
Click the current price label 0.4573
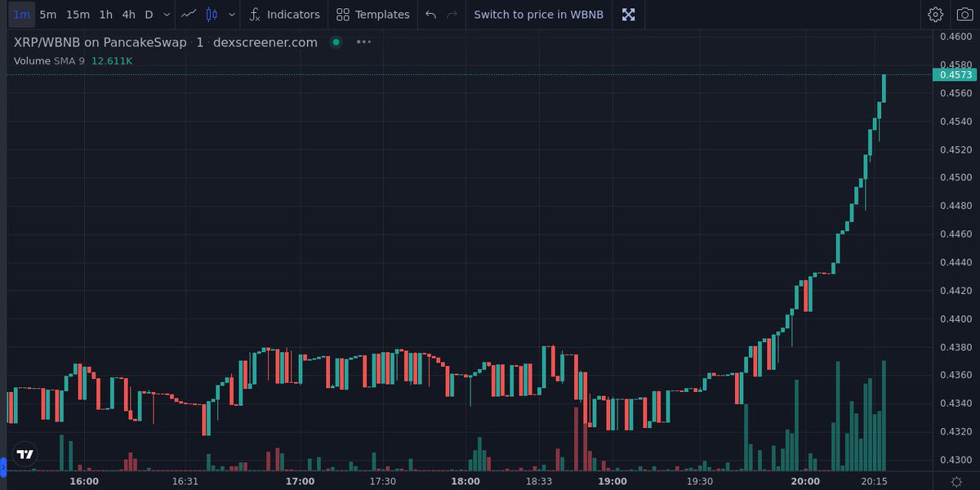pyautogui.click(x=955, y=75)
